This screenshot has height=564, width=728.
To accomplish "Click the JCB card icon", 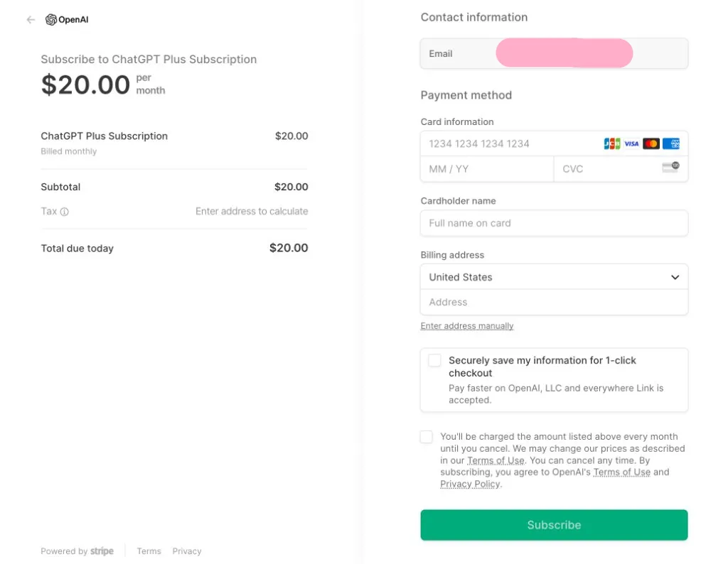I will (x=611, y=143).
